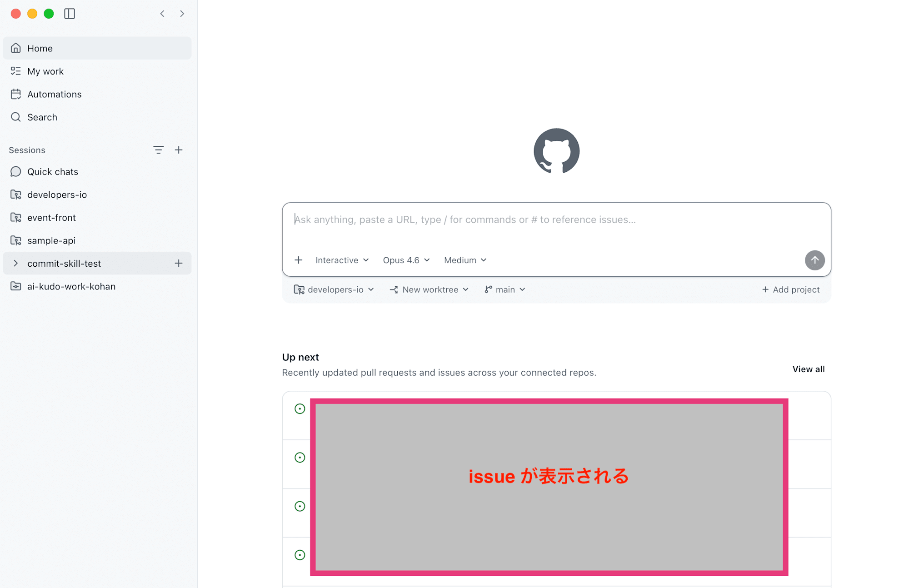Screen dimensions: 909x588
Task: Open Automations
Action: pyautogui.click(x=97, y=94)
